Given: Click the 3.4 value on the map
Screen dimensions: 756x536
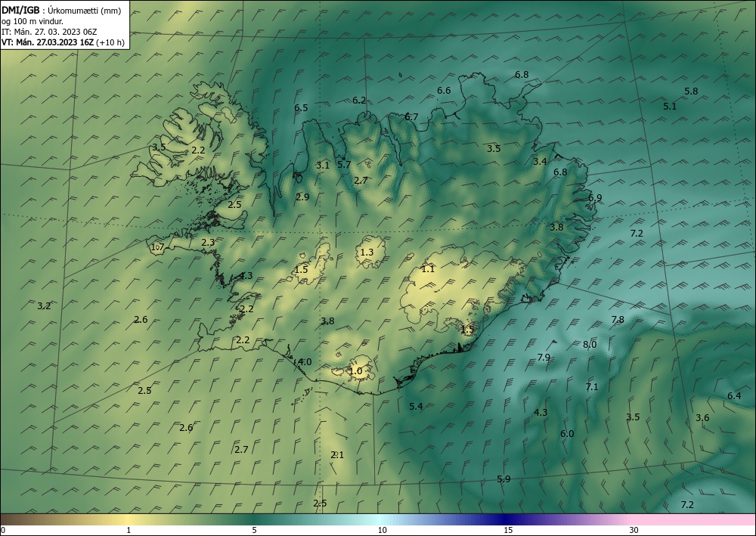Looking at the screenshot, I should click(540, 162).
